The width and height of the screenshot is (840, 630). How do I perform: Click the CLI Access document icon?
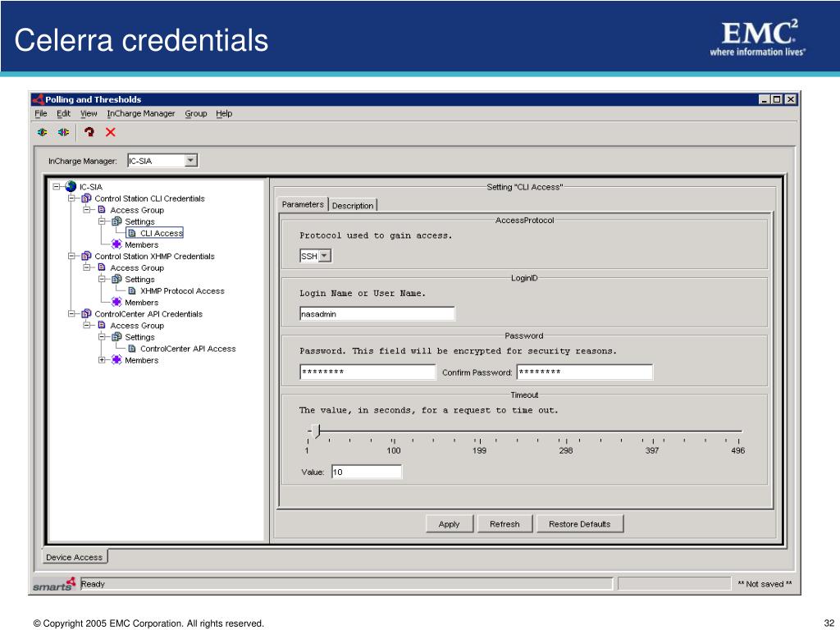132,233
